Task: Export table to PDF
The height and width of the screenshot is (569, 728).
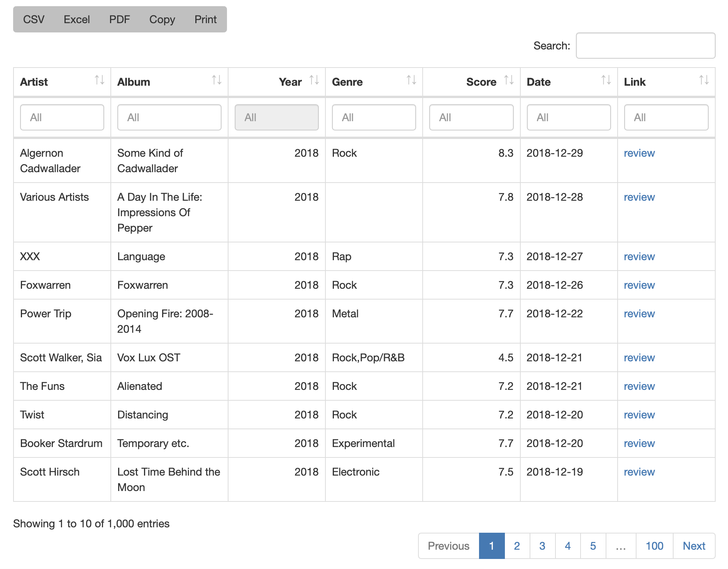Action: click(x=120, y=19)
